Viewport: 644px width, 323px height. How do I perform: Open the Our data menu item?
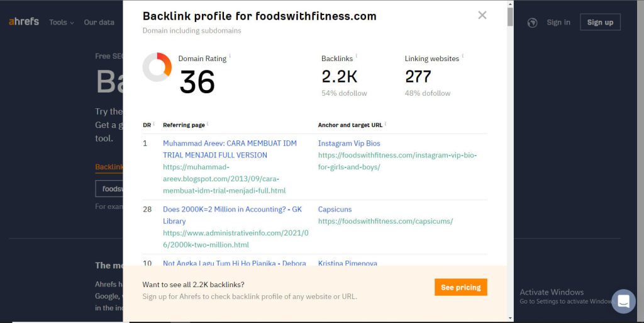[x=99, y=22]
